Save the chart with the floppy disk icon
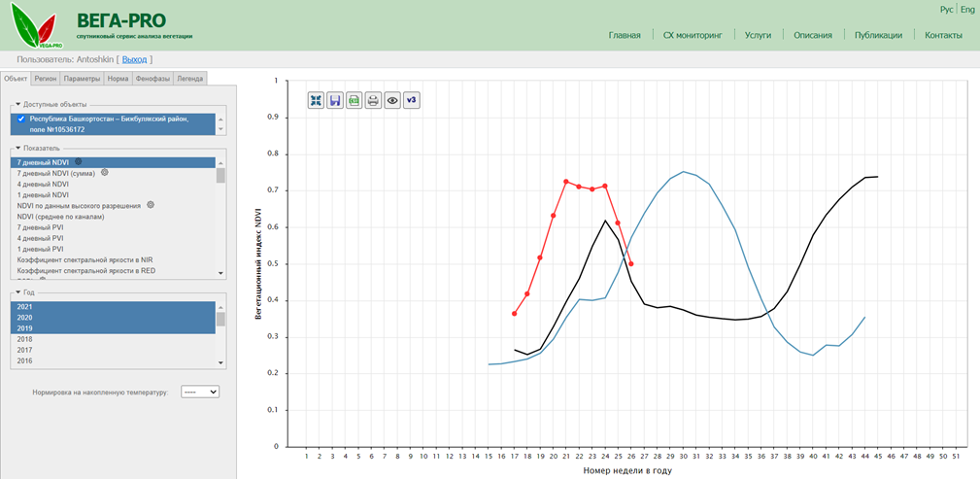The height and width of the screenshot is (479, 980). 335,100
